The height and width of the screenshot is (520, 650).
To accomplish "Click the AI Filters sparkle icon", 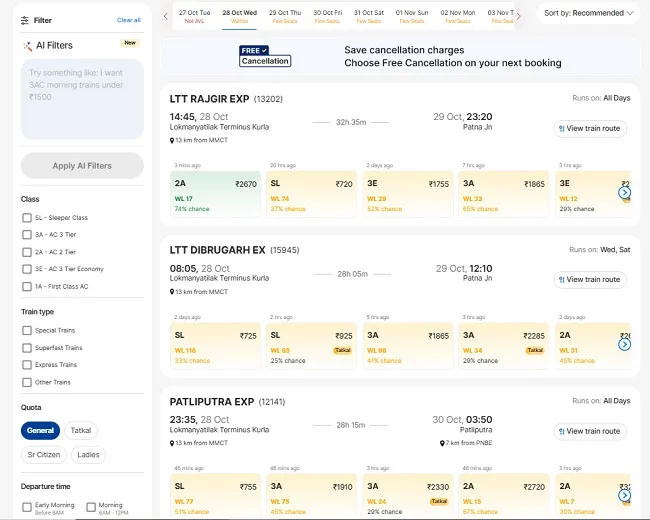I will pyautogui.click(x=27, y=46).
